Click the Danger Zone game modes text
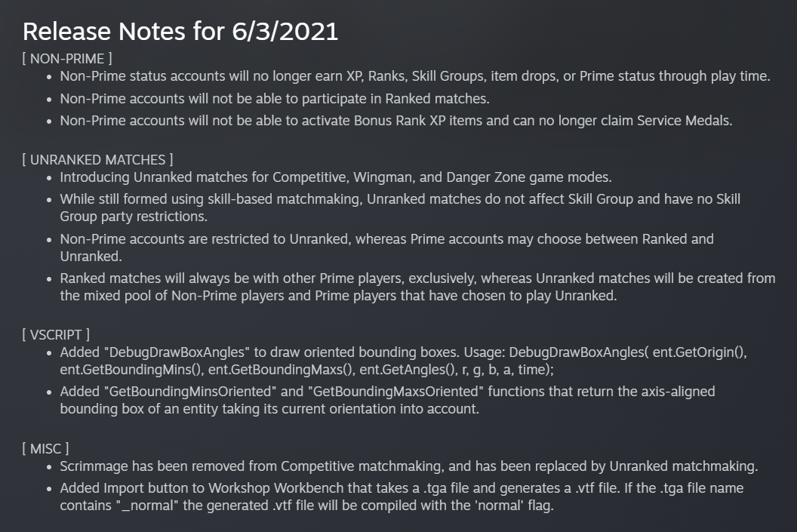The image size is (797, 532). 528,177
